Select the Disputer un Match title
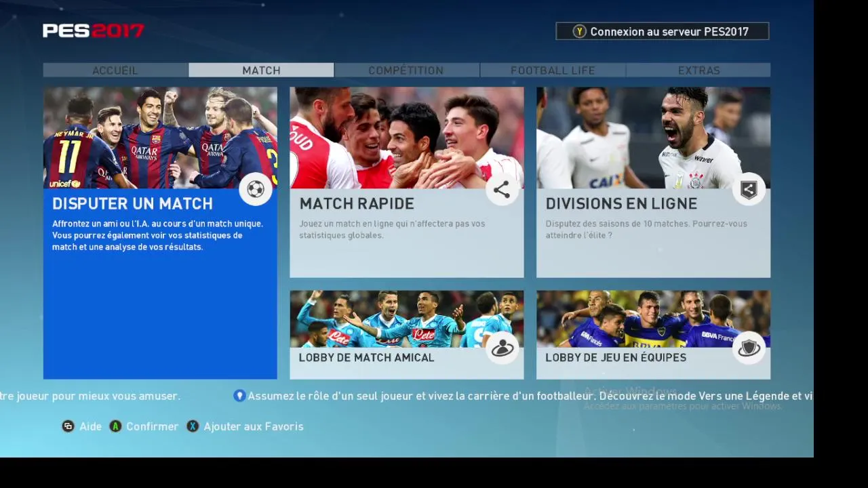Screen dimensions: 868x488 [x=133, y=204]
